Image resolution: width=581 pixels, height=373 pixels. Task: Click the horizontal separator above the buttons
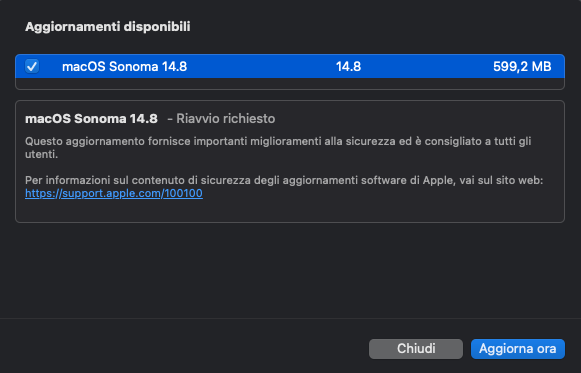coord(290,318)
